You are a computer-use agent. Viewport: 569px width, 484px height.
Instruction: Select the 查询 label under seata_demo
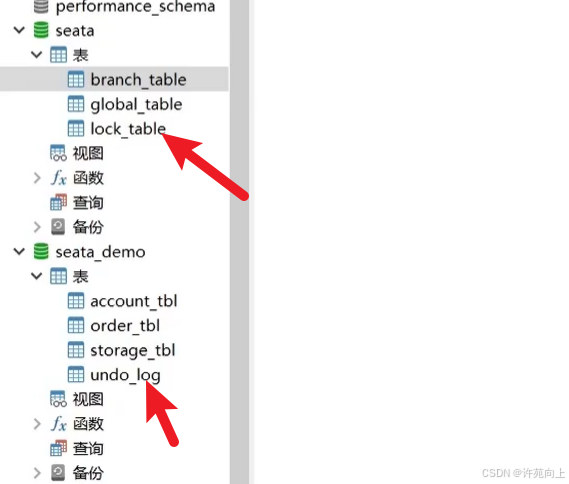(x=88, y=448)
